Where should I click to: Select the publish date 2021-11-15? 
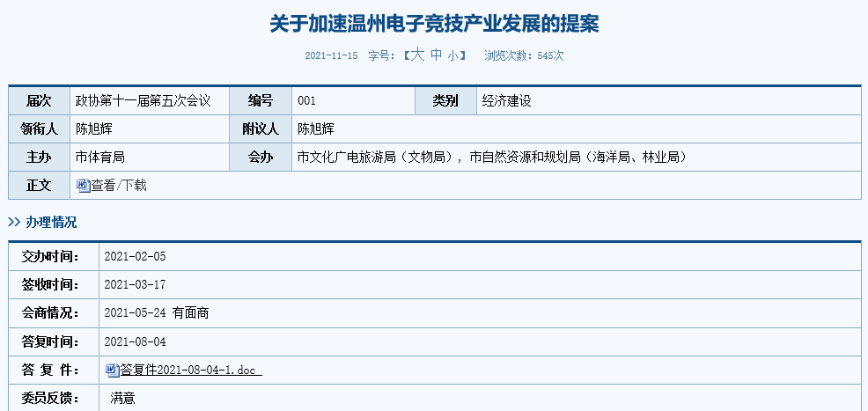pos(331,55)
